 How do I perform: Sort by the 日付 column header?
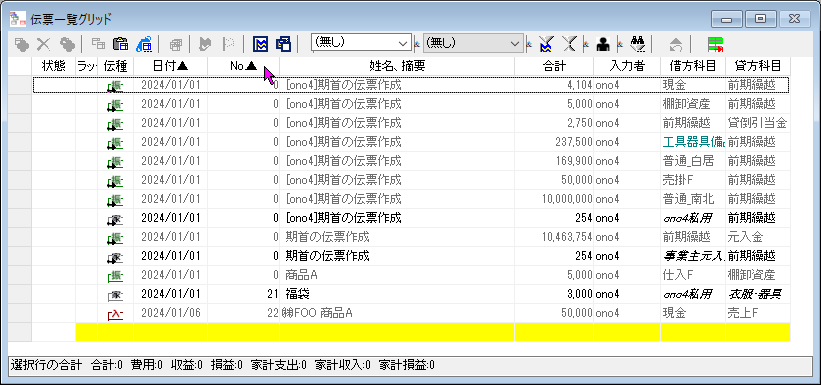point(170,65)
